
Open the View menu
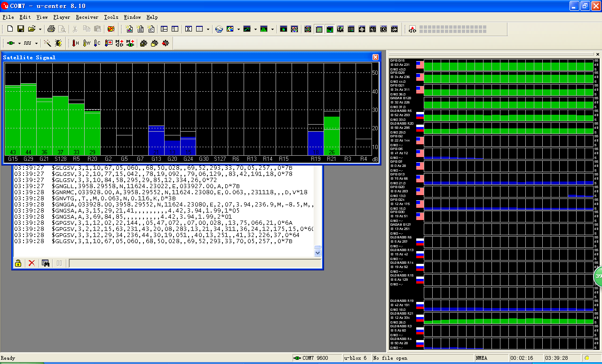42,17
